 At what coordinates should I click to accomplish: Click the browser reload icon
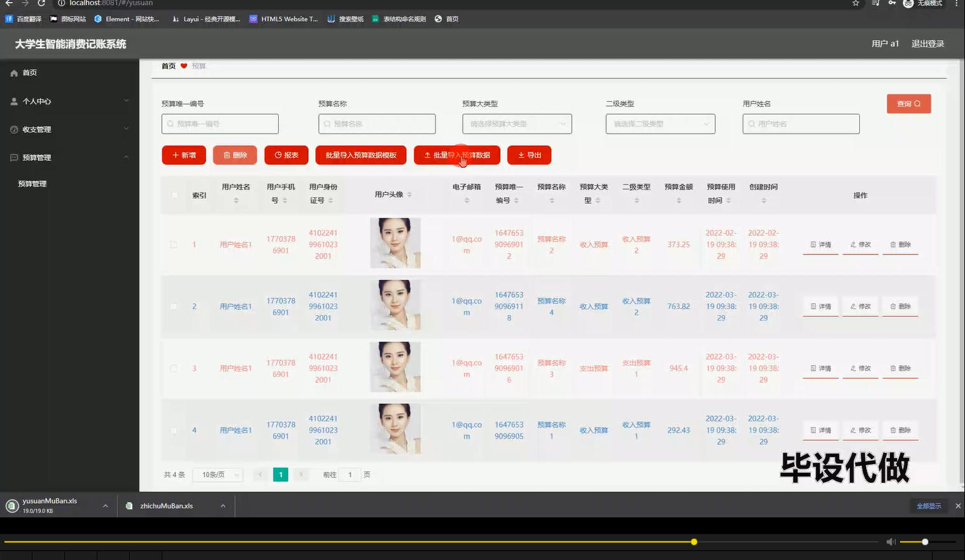pyautogui.click(x=41, y=3)
